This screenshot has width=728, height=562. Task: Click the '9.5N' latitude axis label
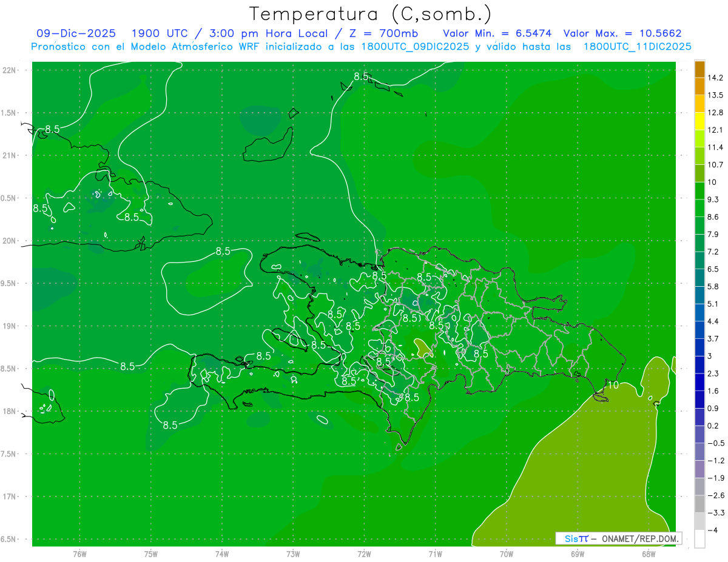tap(9, 283)
